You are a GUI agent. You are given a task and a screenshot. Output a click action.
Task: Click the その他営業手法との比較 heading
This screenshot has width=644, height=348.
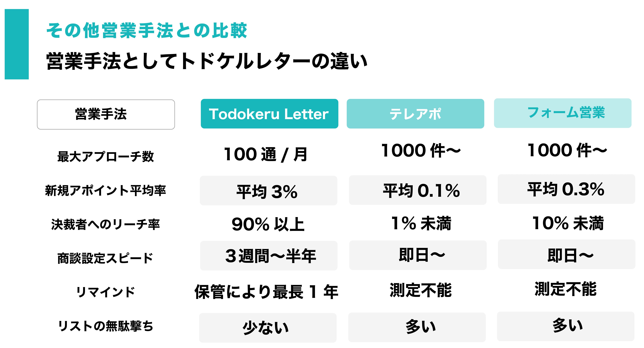tap(147, 31)
